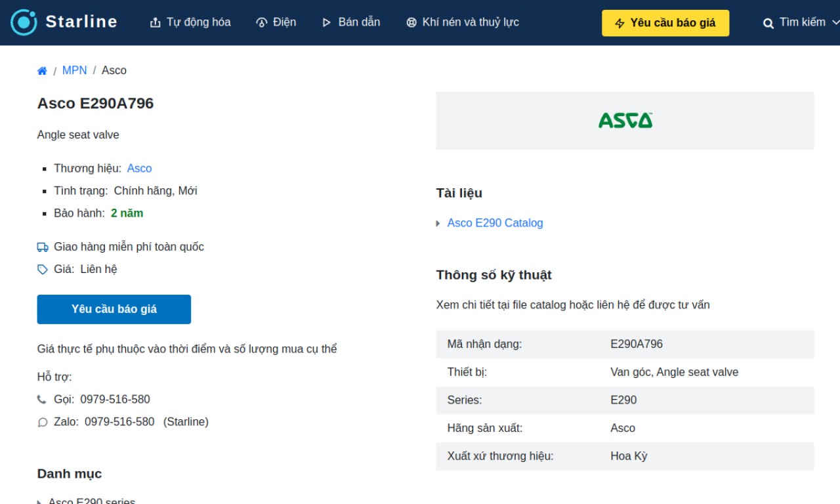This screenshot has width=840, height=504.
Task: Click the price tag icon
Action: point(43,270)
